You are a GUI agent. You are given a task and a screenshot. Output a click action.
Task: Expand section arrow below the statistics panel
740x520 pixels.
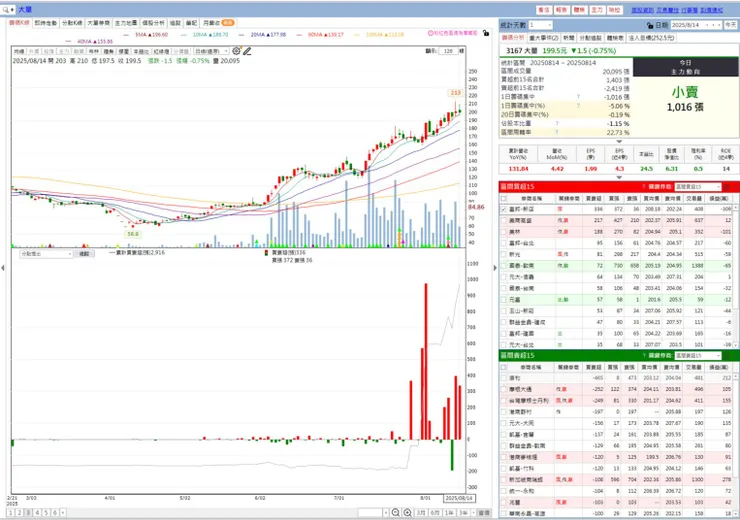[619, 141]
